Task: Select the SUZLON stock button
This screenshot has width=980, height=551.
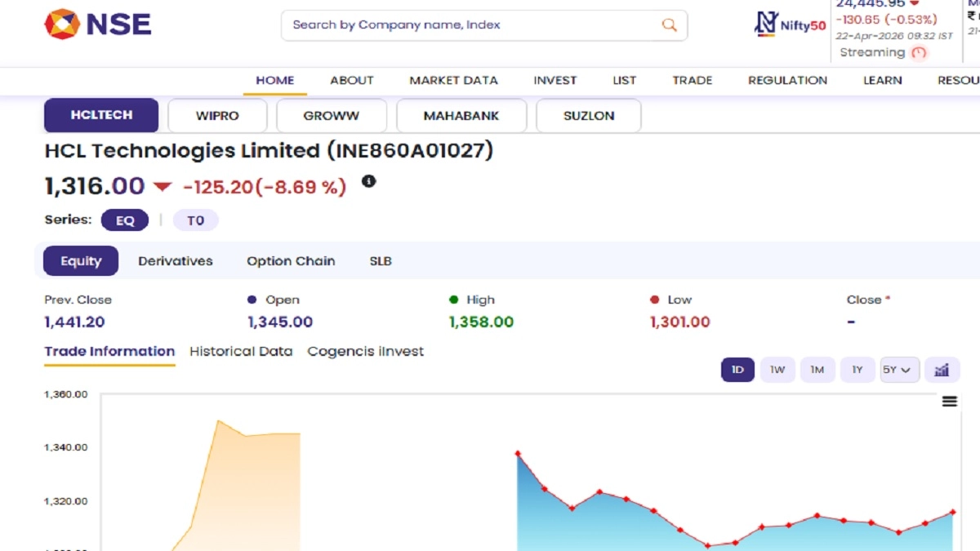Action: point(588,116)
